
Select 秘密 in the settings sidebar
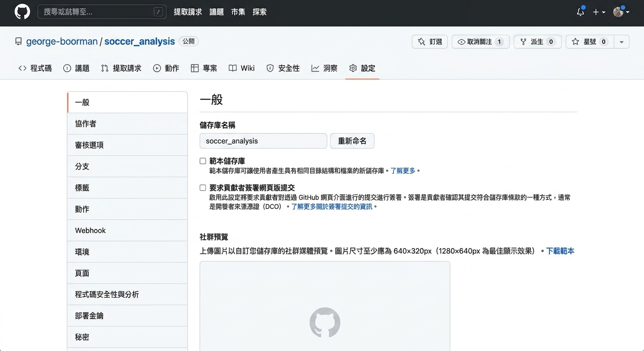[x=127, y=337]
